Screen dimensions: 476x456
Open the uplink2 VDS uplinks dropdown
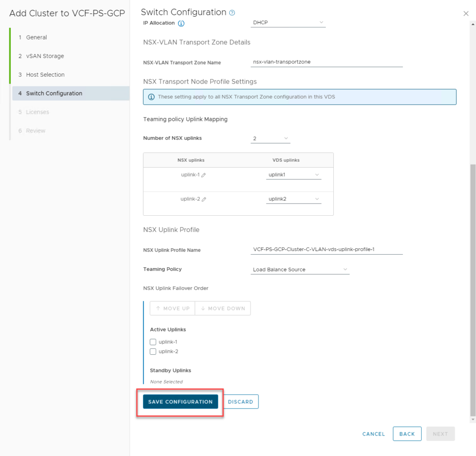click(x=293, y=199)
